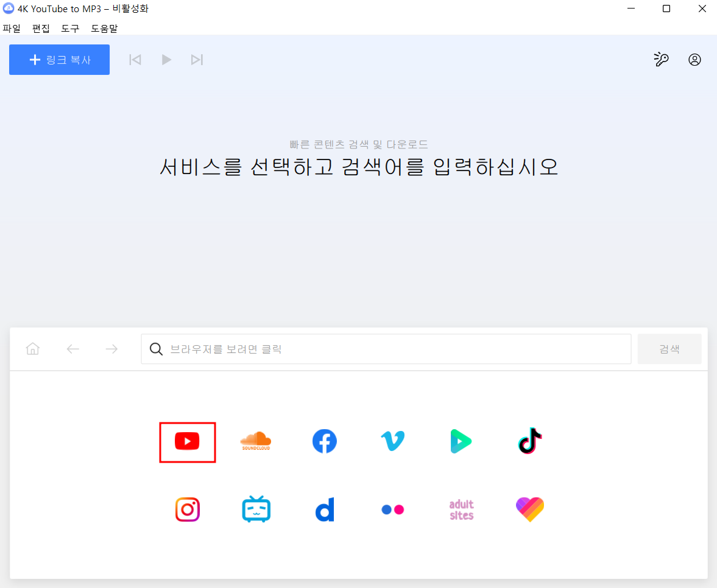Skip to previous track

135,60
